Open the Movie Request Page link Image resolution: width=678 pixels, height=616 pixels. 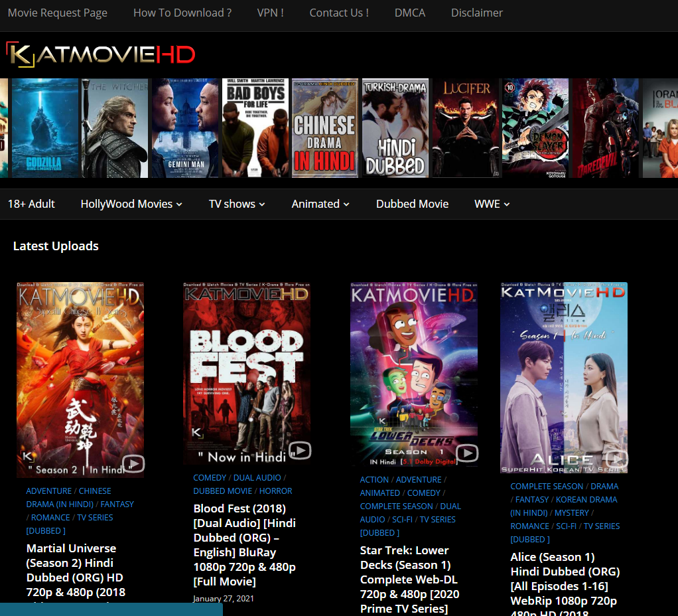click(58, 13)
